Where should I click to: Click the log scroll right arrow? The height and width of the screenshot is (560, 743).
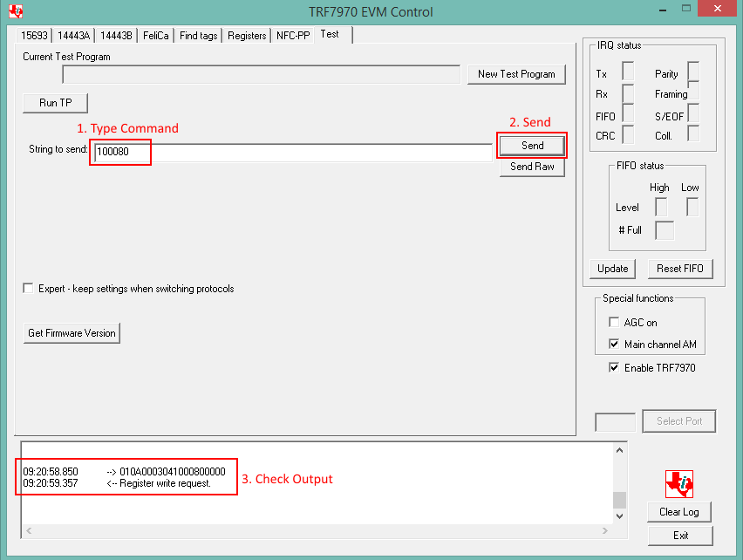coord(605,530)
